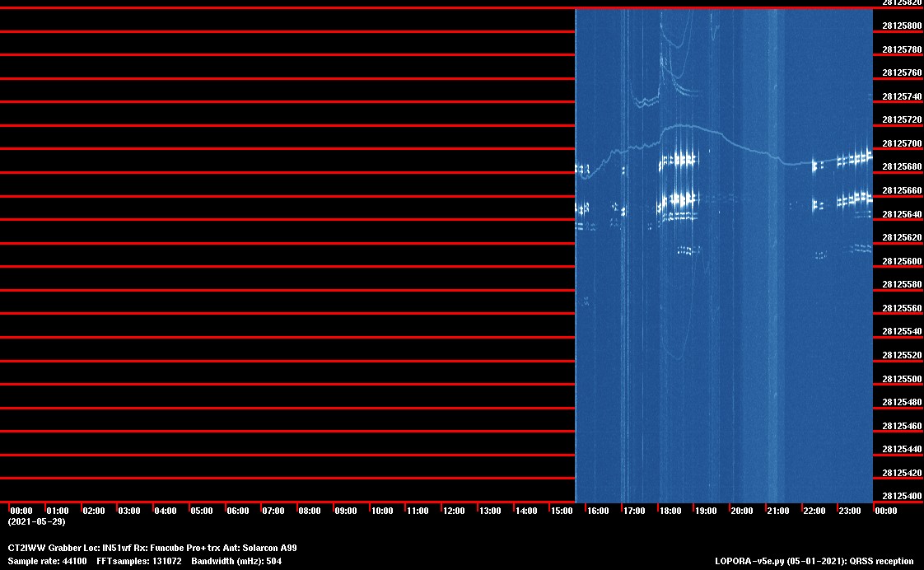Click the 02:00 time axis label
The width and height of the screenshot is (924, 570).
tap(94, 511)
